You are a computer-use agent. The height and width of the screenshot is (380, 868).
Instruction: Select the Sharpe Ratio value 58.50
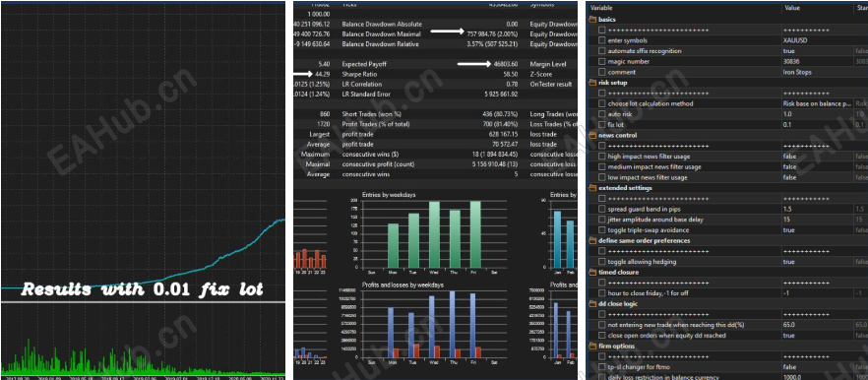(x=511, y=74)
